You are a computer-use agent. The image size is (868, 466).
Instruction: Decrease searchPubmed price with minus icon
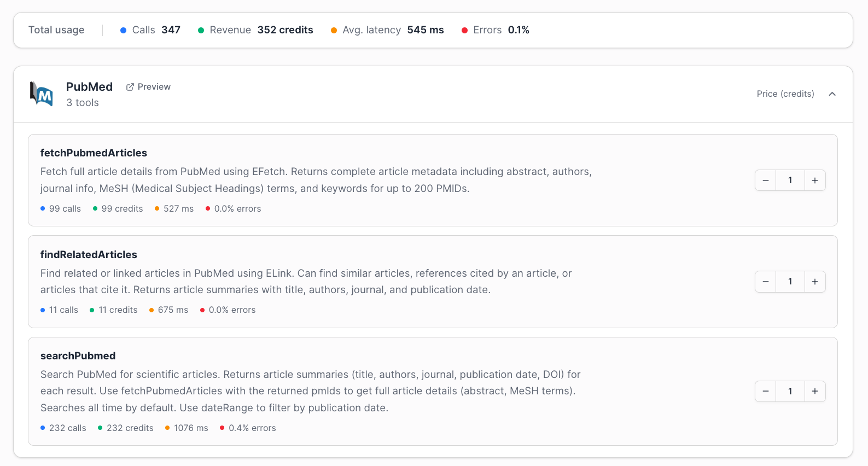pos(765,392)
